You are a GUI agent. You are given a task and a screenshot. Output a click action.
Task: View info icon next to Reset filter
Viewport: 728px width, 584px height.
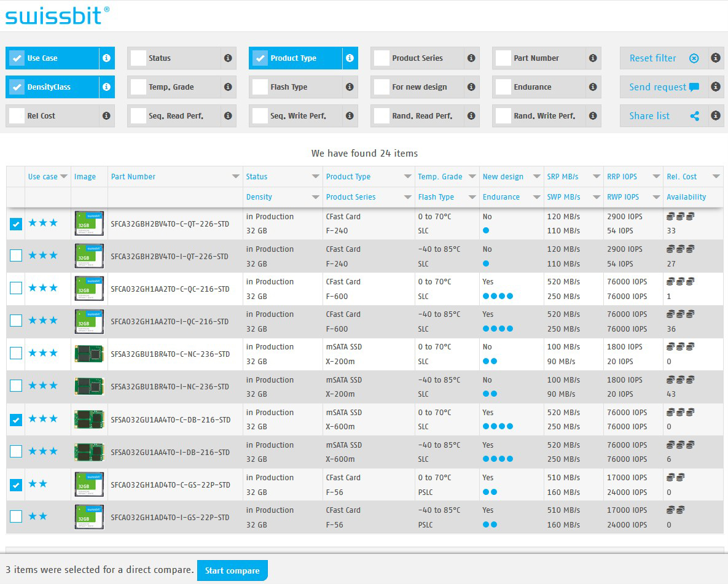716,58
